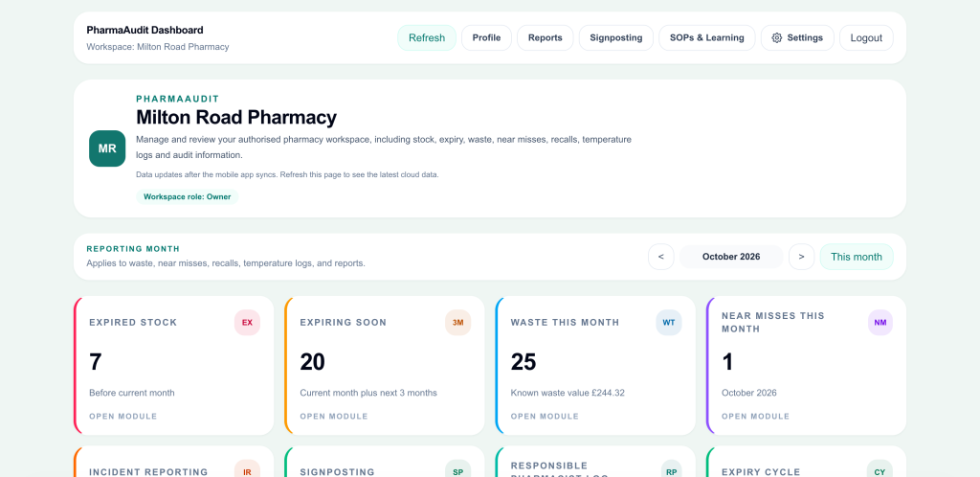The width and height of the screenshot is (980, 477).
Task: Click the Workspace role: Owner badge
Action: point(188,197)
